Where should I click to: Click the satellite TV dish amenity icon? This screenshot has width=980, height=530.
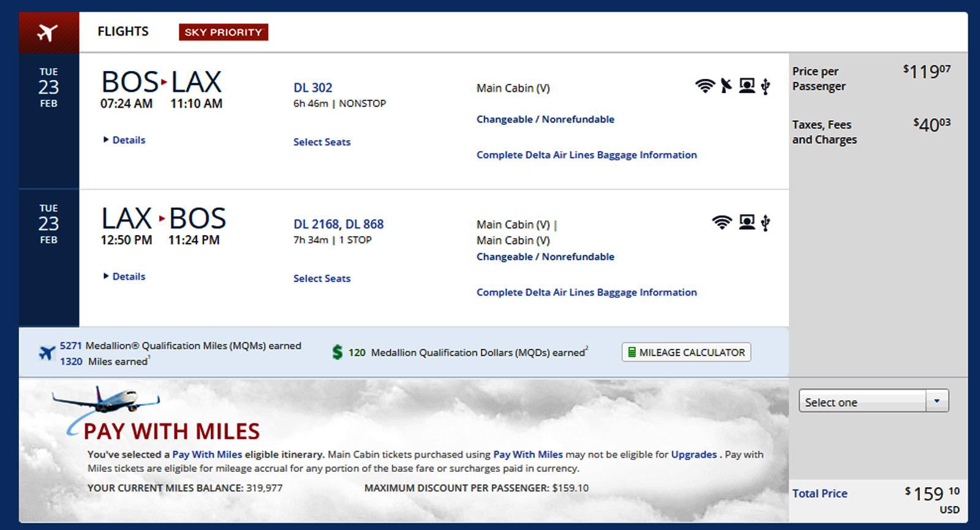(x=726, y=86)
